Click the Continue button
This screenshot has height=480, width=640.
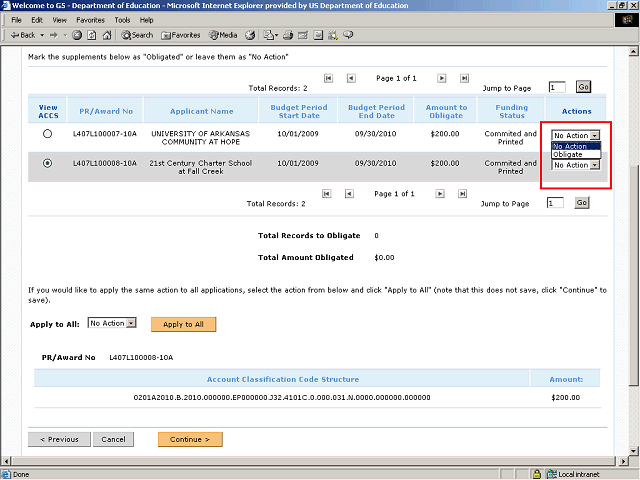(x=190, y=439)
